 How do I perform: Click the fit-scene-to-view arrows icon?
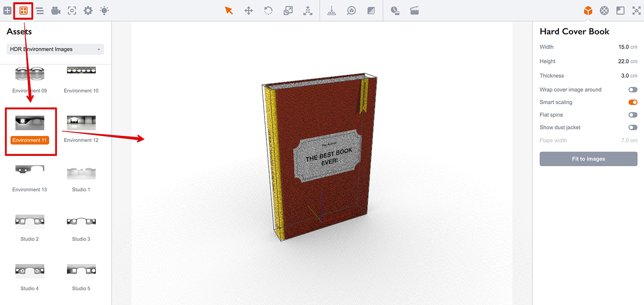pos(636,10)
